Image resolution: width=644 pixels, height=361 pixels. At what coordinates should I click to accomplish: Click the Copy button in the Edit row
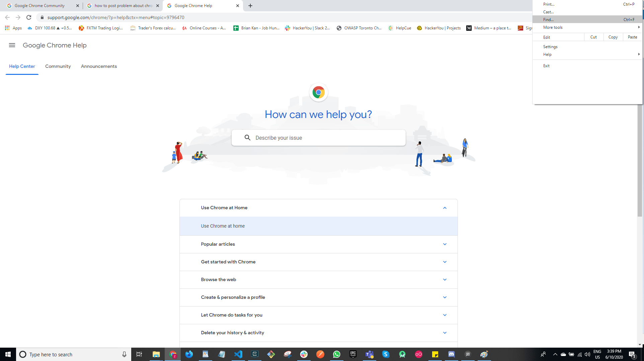(613, 37)
